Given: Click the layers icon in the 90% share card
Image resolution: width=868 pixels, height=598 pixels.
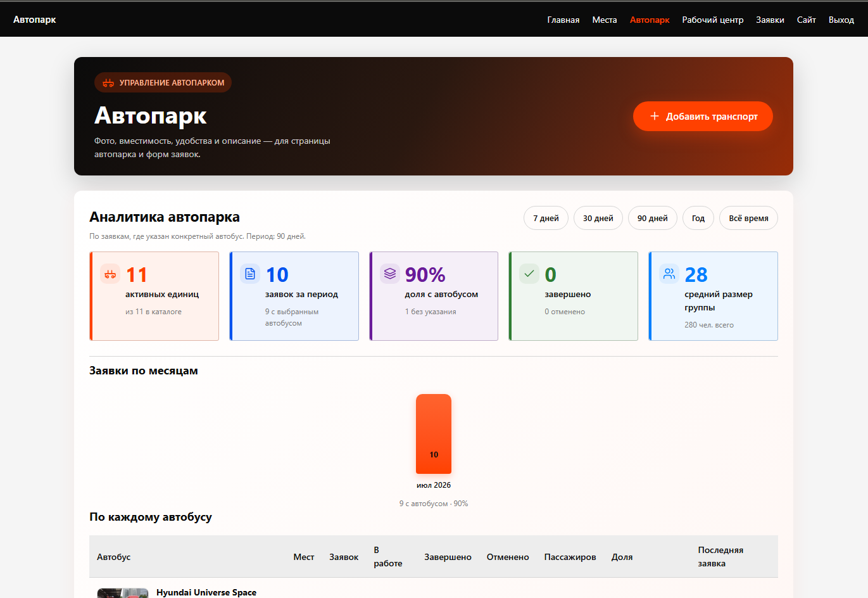Looking at the screenshot, I should [x=390, y=274].
